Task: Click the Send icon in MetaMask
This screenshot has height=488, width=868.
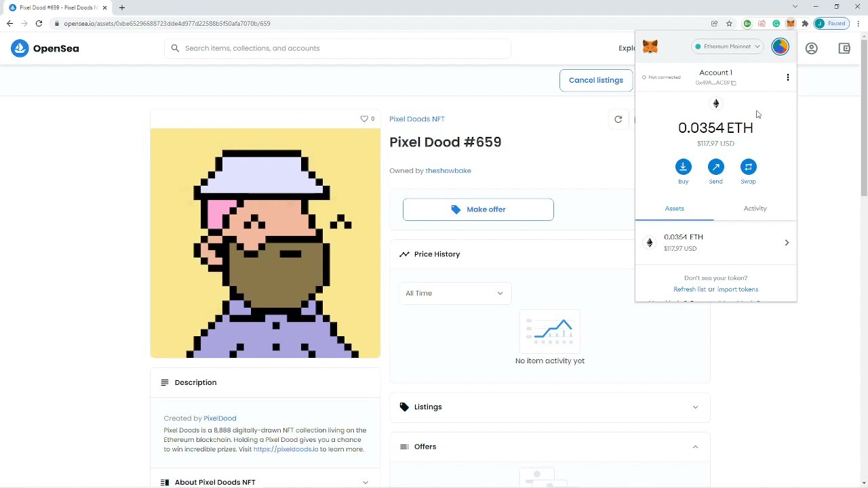Action: tap(715, 167)
